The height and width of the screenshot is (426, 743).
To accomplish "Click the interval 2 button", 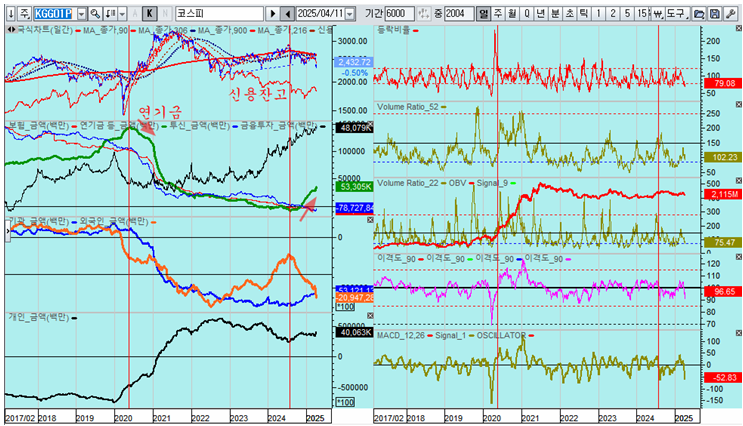I will coord(613,13).
